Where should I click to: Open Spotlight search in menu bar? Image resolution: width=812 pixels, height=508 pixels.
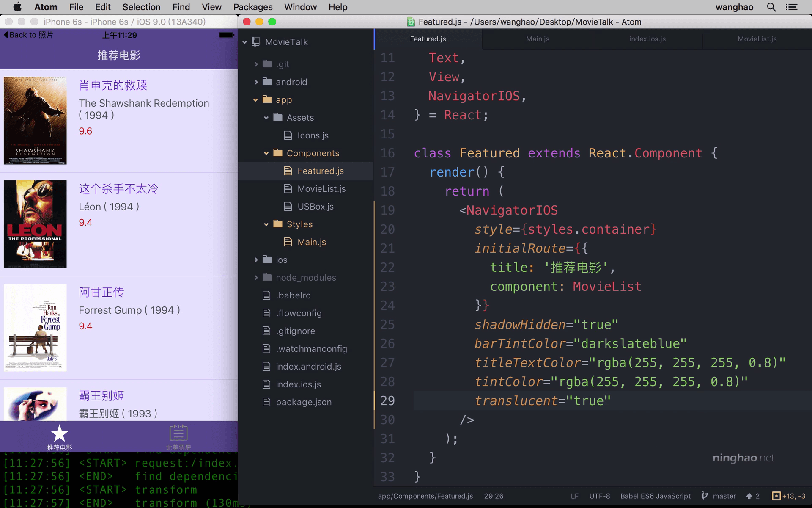771,7
